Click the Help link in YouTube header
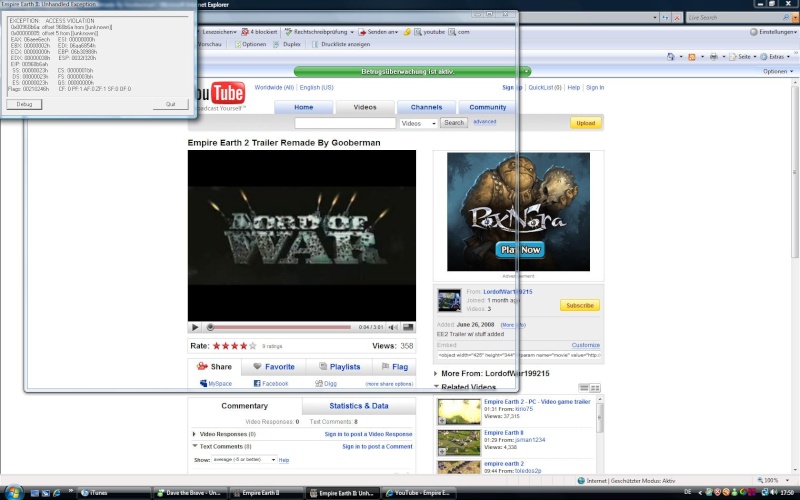Viewport: 800px width, 500px height. (x=573, y=88)
